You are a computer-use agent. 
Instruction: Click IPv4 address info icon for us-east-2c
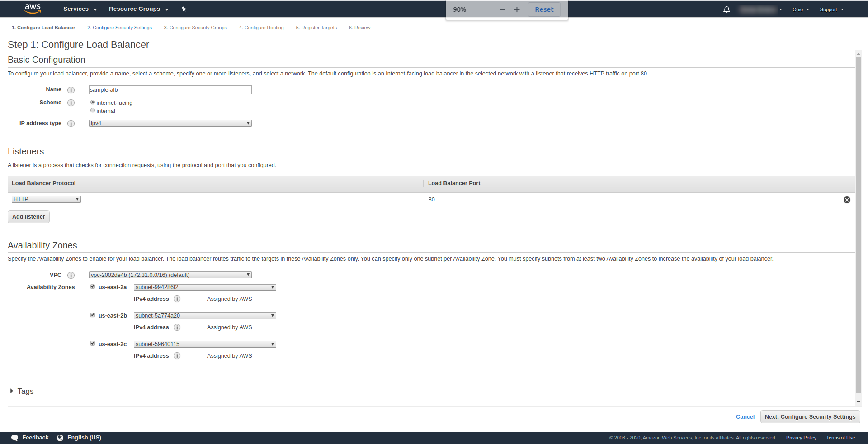(x=177, y=356)
